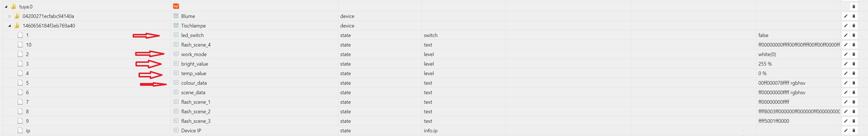
Task: Edit the Device IP state
Action: click(x=845, y=131)
